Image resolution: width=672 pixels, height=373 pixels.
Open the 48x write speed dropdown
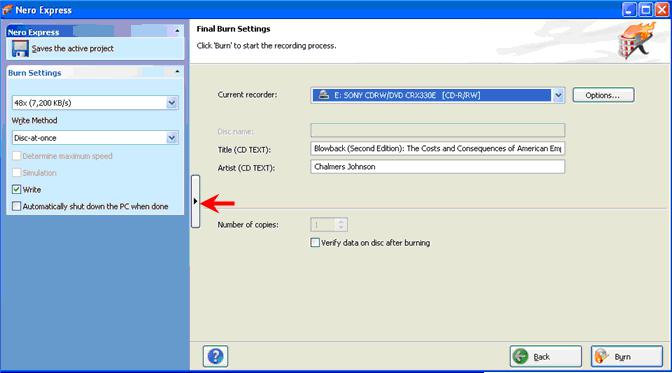click(x=172, y=103)
